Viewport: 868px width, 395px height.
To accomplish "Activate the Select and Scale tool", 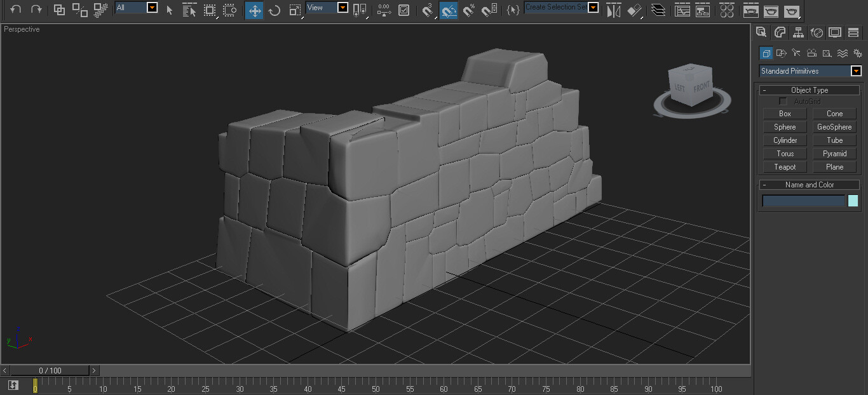I will [295, 10].
